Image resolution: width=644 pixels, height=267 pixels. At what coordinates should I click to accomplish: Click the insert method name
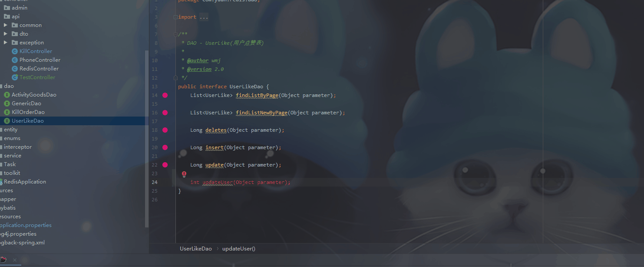[x=215, y=147]
